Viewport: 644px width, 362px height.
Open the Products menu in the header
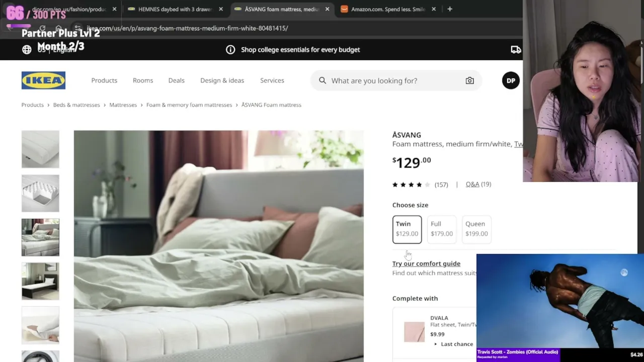point(104,80)
